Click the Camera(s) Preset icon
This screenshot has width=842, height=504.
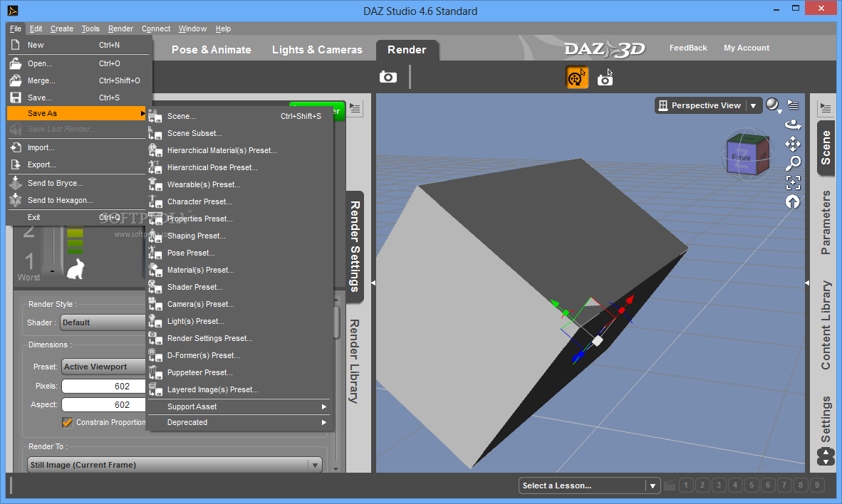point(155,305)
